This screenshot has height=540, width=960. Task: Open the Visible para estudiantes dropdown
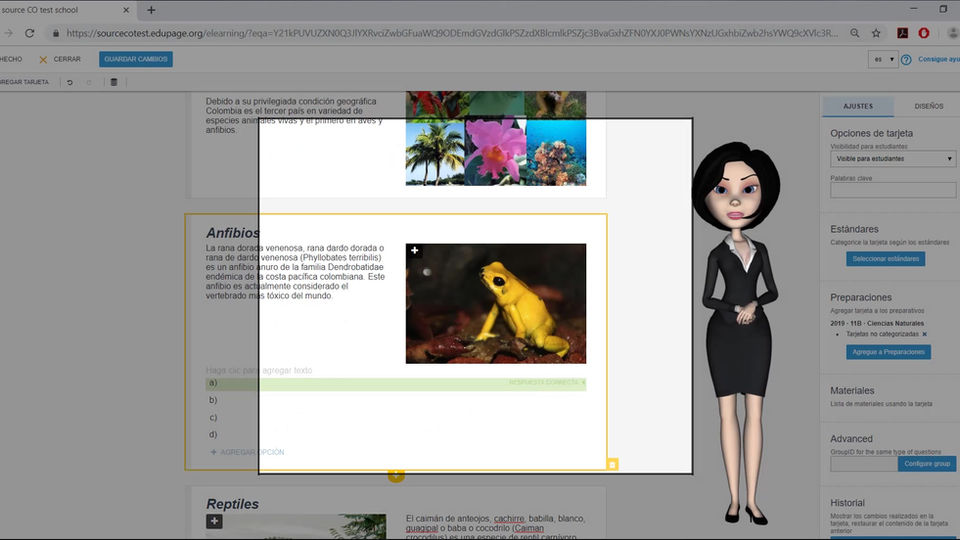[893, 159]
